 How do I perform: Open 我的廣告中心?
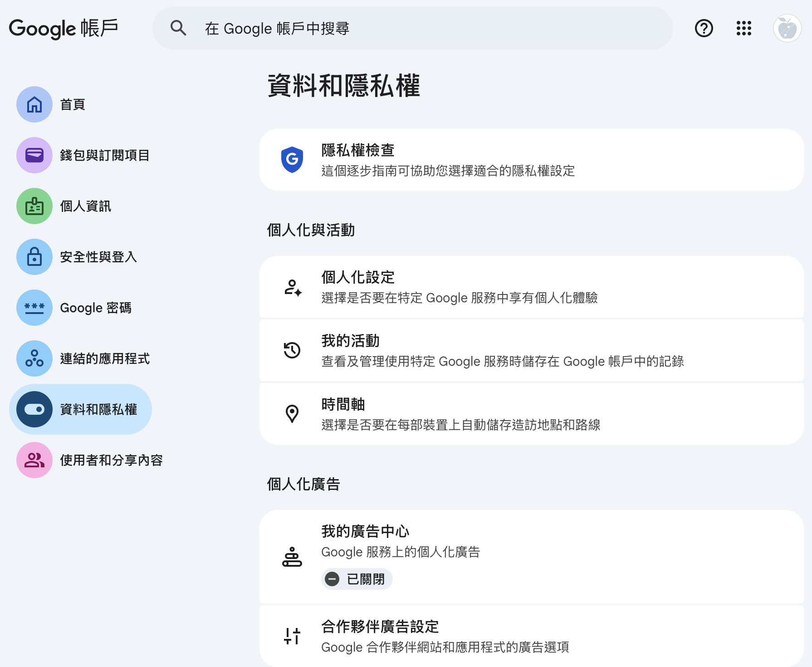(x=531, y=557)
